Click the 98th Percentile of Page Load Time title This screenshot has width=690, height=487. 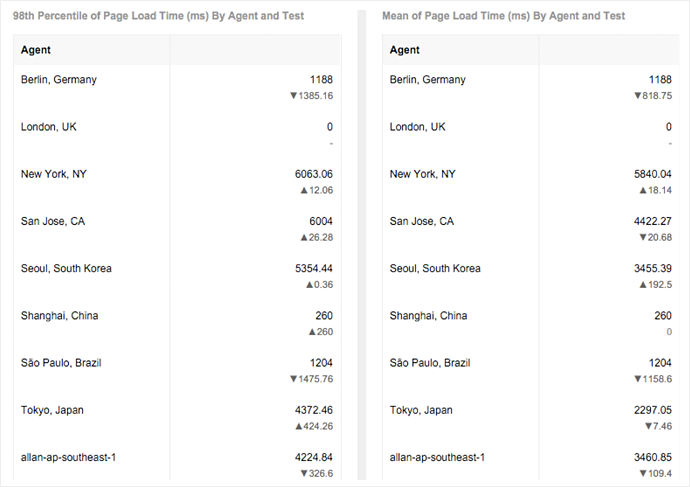[x=159, y=16]
